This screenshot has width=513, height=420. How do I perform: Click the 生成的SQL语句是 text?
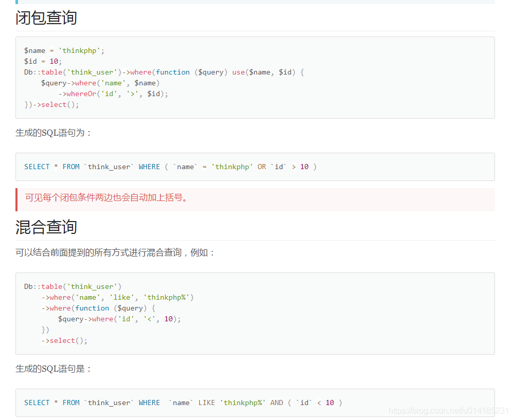(54, 369)
